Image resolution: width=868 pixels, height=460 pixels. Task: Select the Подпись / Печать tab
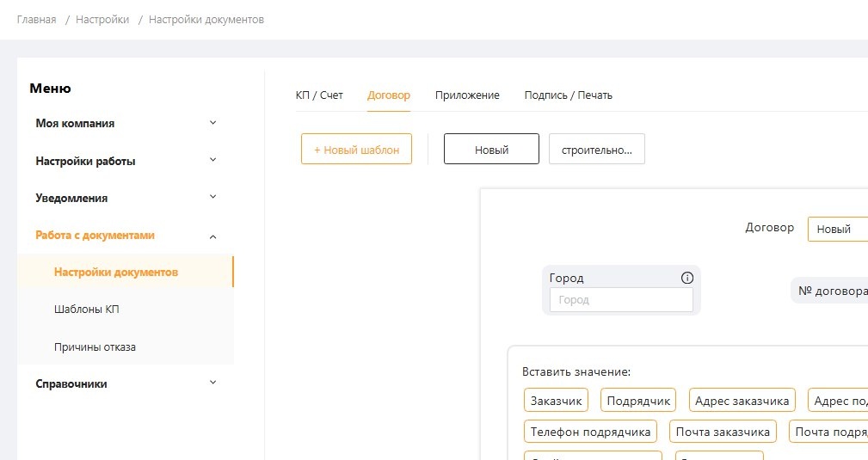[568, 95]
